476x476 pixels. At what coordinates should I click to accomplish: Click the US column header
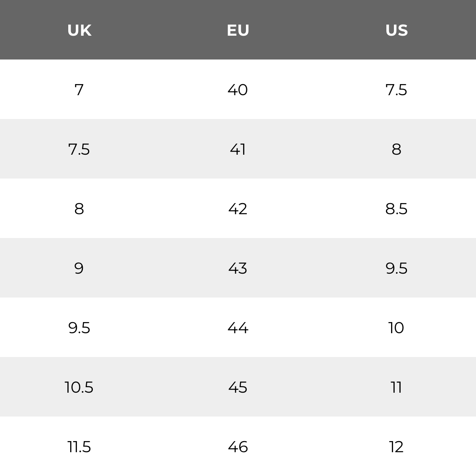[397, 31]
